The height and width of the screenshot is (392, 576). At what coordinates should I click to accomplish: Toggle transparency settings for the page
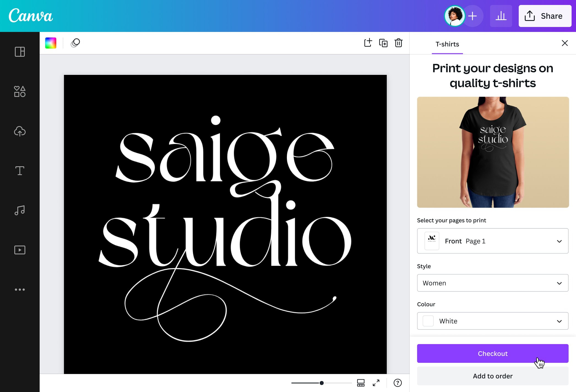point(75,43)
